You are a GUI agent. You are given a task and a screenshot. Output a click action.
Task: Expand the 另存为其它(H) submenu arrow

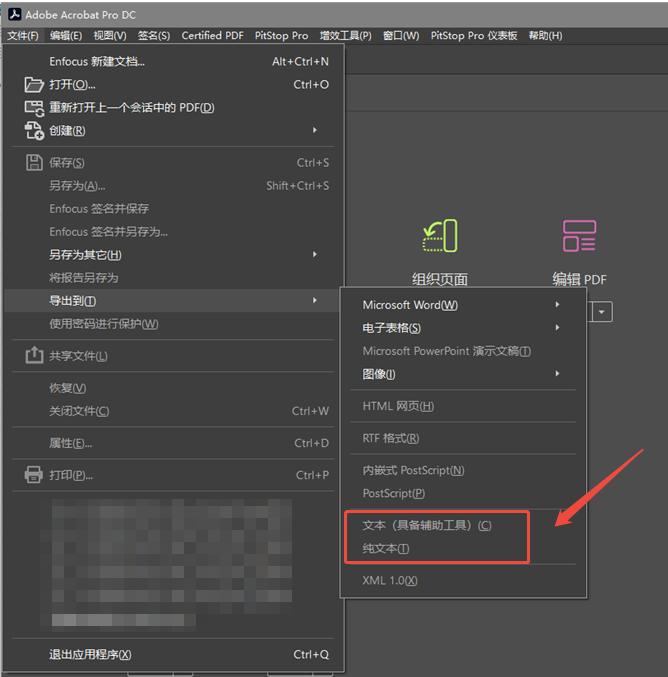click(315, 254)
